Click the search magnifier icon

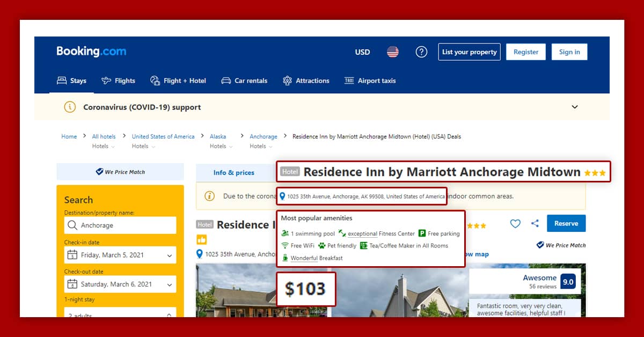coord(74,225)
